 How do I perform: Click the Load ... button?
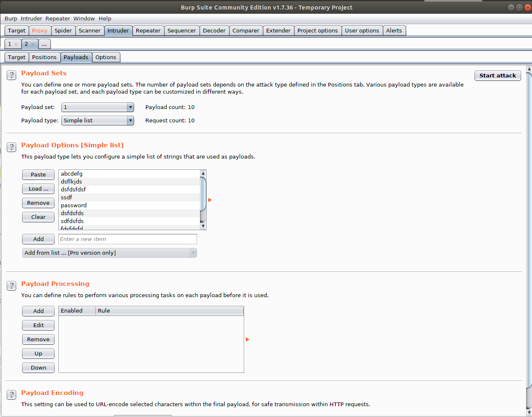[38, 189]
